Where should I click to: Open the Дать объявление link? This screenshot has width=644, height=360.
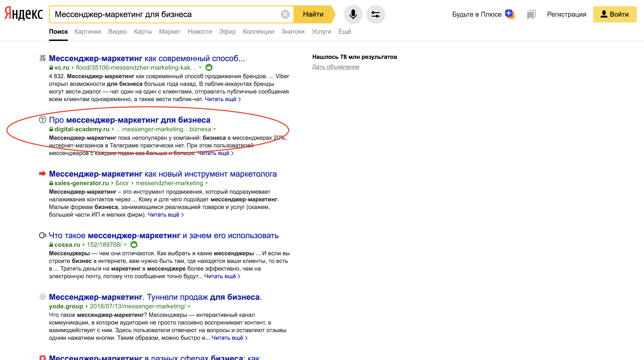coord(335,67)
